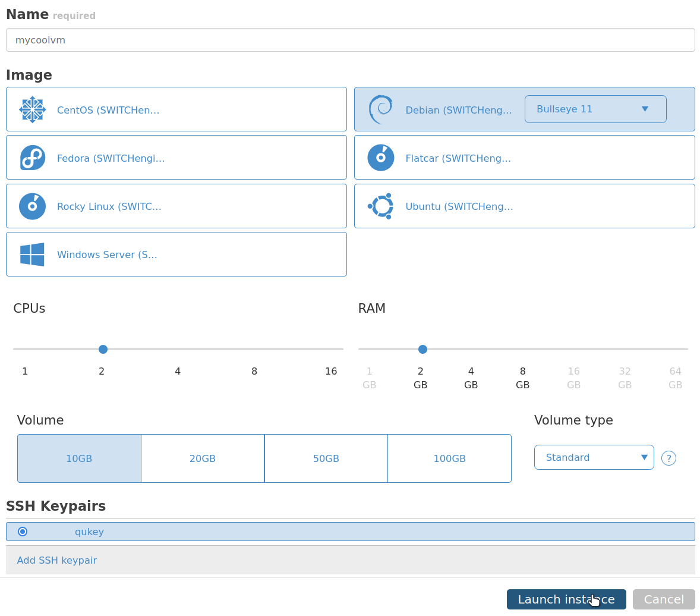700x616 pixels.
Task: Select the 100GB volume size
Action: (x=449, y=458)
